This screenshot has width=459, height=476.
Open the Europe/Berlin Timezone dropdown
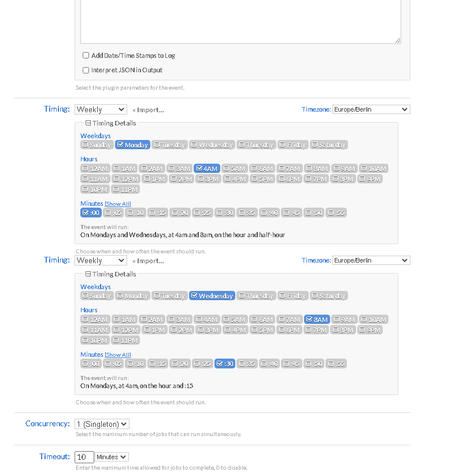[371, 109]
